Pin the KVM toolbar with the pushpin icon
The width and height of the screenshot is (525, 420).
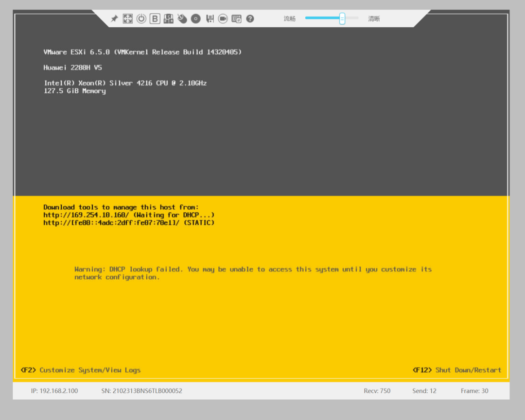coord(115,19)
